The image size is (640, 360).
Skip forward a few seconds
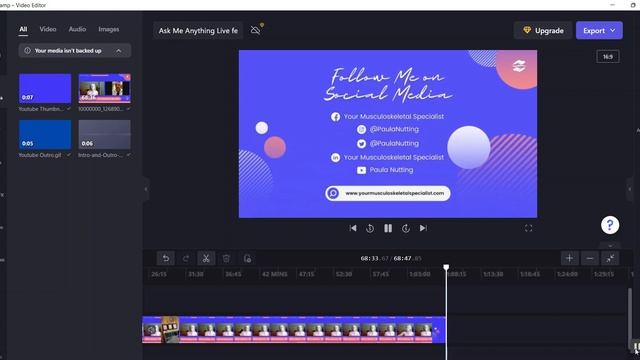coord(406,228)
